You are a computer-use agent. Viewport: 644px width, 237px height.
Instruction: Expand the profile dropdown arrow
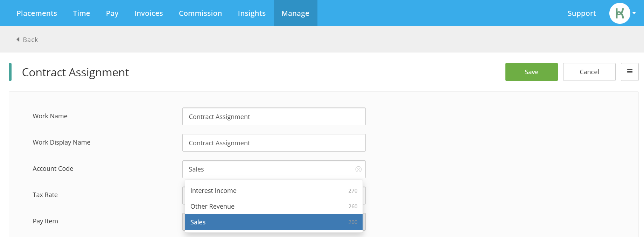(634, 13)
